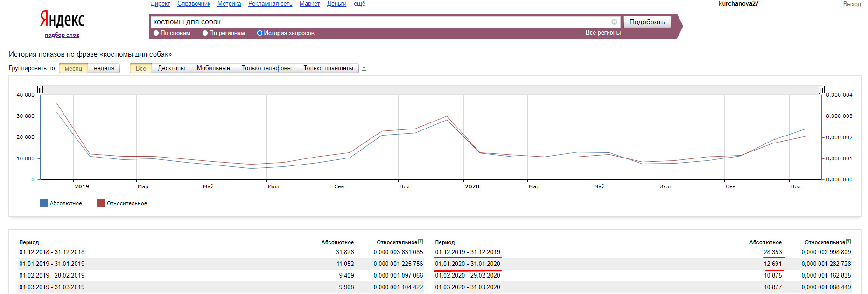Viewport: 868px width, 294px height.
Task: Click the Яндекс logo
Action: pos(62,20)
